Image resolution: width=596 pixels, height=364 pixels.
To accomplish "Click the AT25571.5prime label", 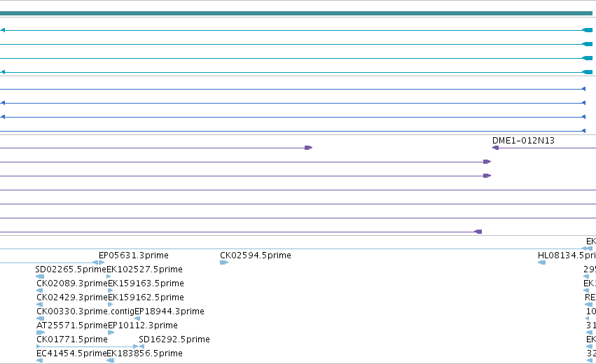I will click(72, 325).
